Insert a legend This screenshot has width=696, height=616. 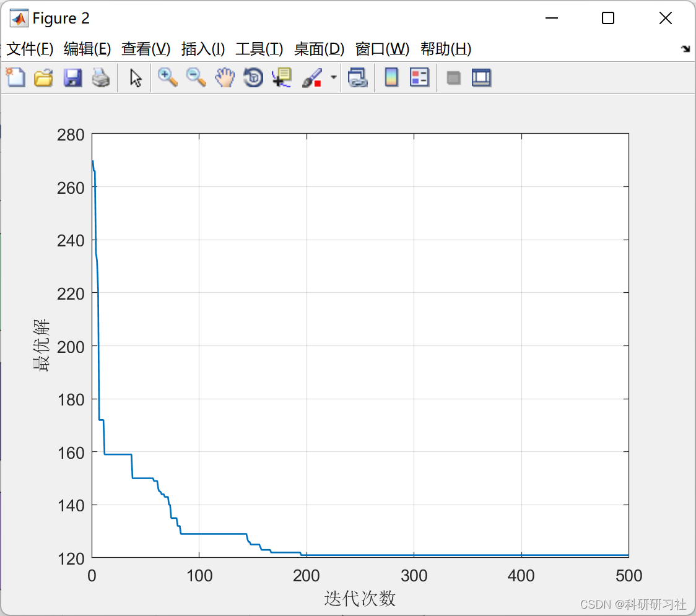(419, 77)
